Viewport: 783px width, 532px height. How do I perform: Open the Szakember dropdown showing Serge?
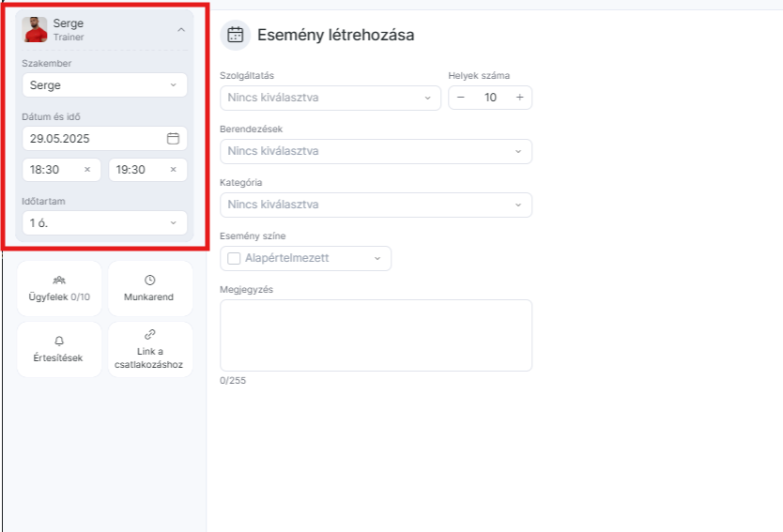pos(105,85)
